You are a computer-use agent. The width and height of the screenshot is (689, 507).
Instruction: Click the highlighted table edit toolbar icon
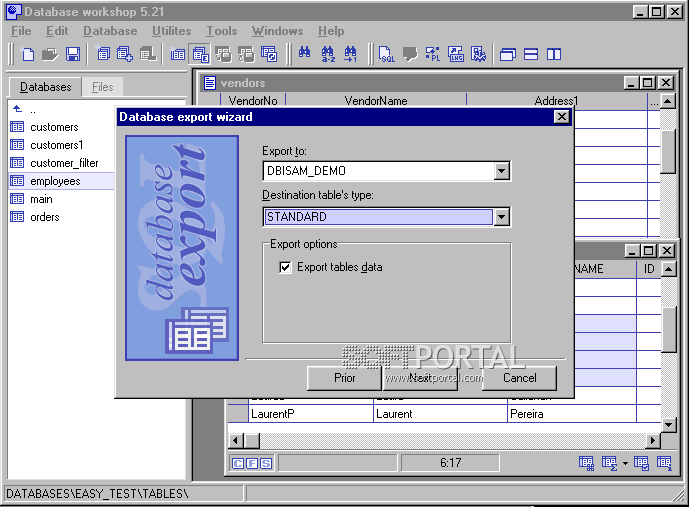pyautogui.click(x=200, y=54)
